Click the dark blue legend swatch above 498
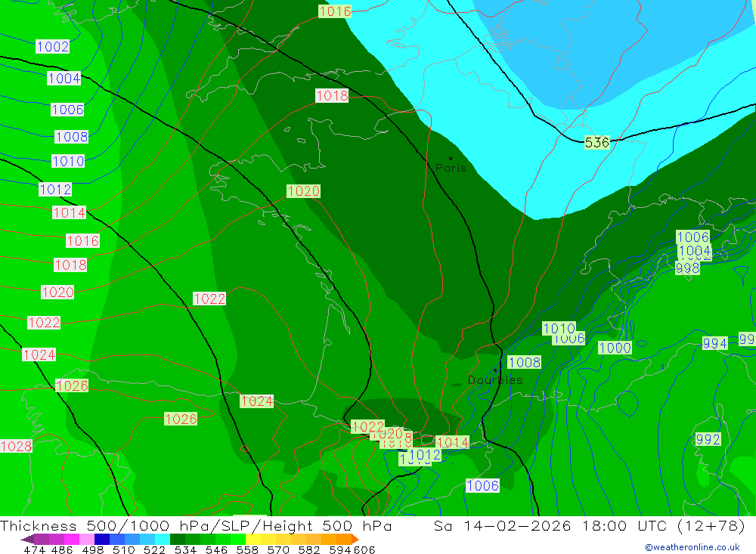Image resolution: width=756 pixels, height=554 pixels. point(102,539)
